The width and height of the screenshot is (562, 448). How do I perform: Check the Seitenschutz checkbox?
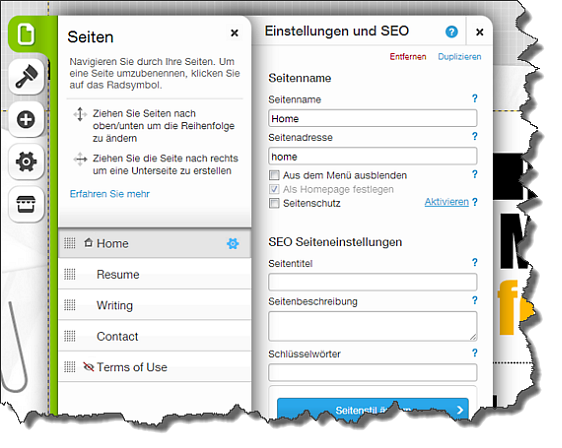point(274,204)
